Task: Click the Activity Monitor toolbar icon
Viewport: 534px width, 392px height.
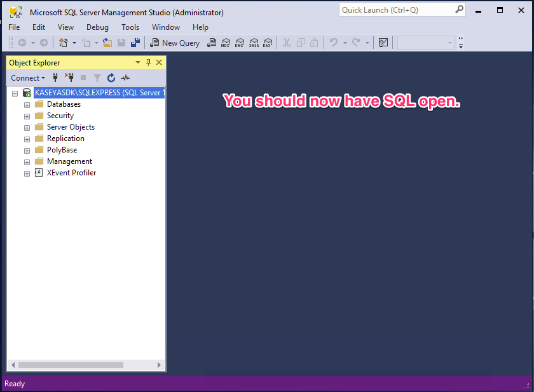Action: (383, 43)
